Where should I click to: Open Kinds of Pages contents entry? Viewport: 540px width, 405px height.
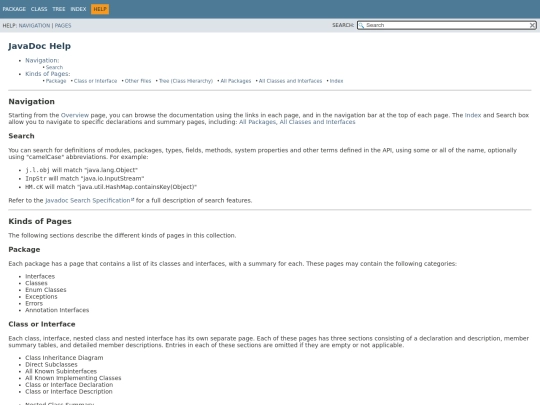click(48, 74)
